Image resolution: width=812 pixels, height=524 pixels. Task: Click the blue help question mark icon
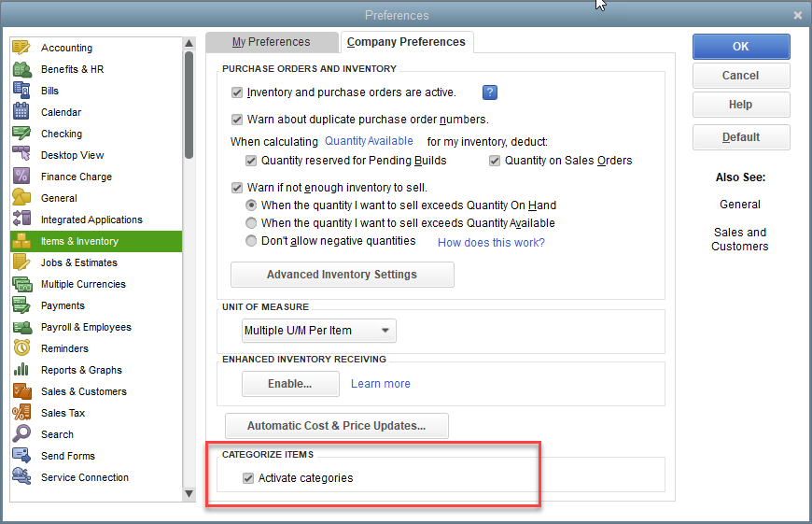pos(490,92)
